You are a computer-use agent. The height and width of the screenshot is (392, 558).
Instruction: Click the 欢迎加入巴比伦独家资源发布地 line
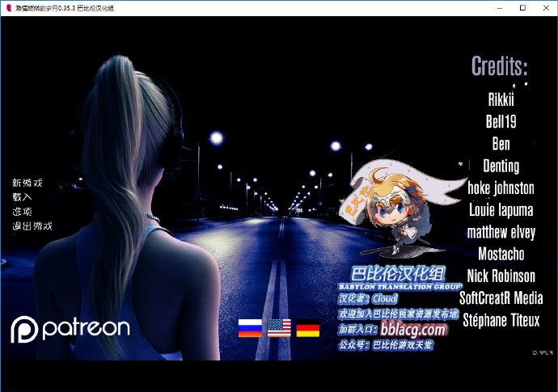398,314
